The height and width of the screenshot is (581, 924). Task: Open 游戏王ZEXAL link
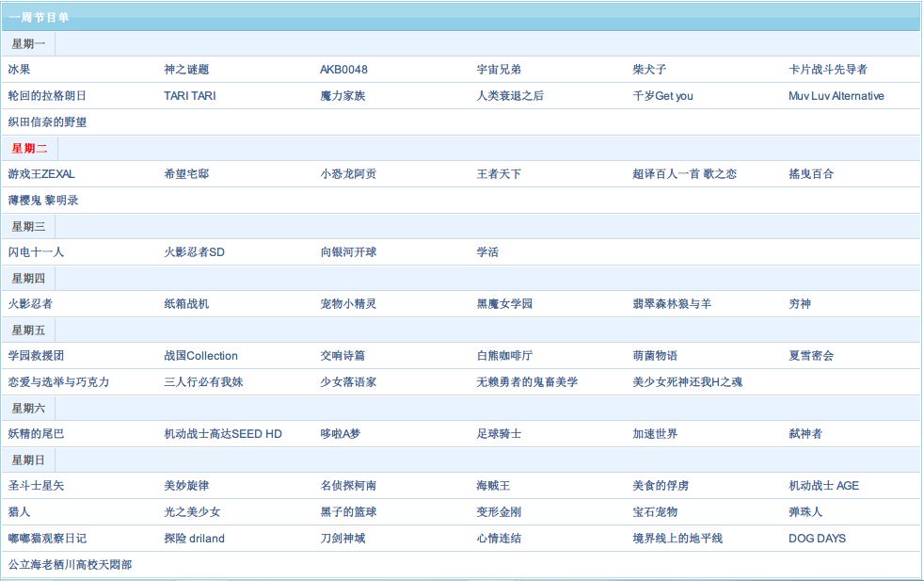click(41, 174)
